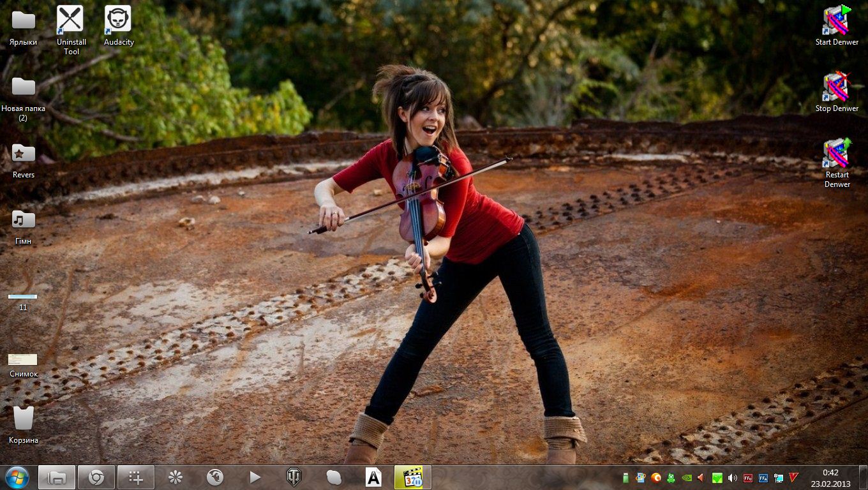Click the NVIDIA tray icon

coord(687,477)
